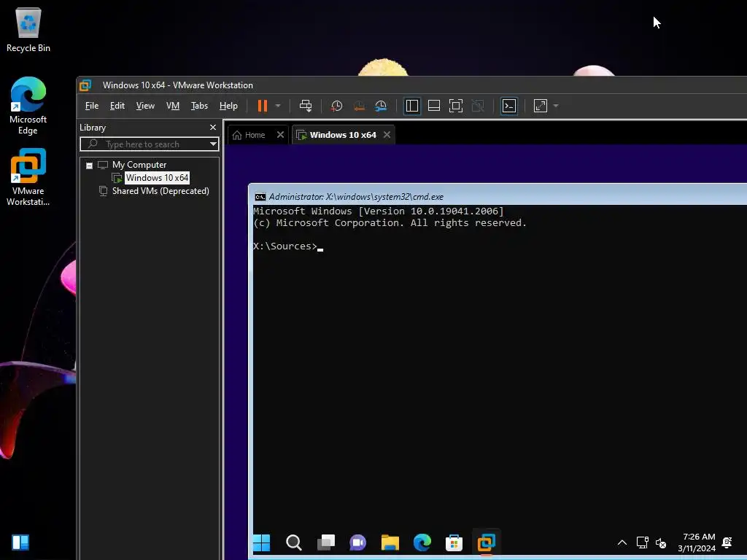Open the View menu

tap(145, 106)
